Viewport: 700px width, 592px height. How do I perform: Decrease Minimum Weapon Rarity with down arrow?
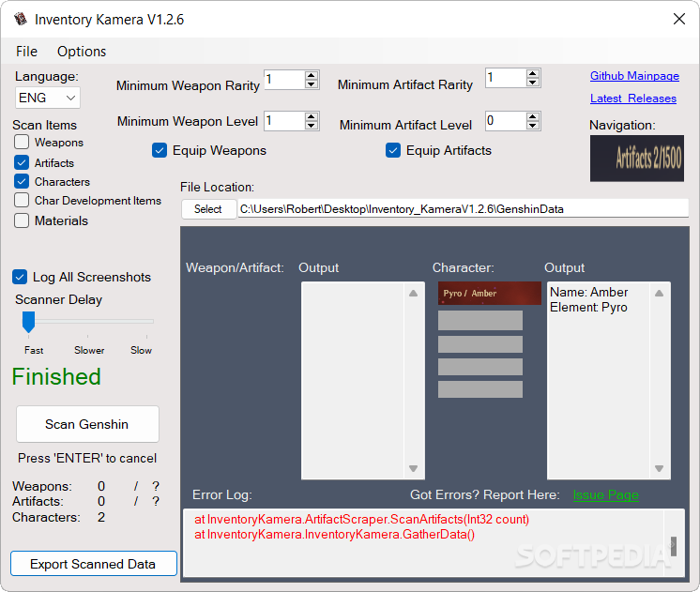click(312, 83)
